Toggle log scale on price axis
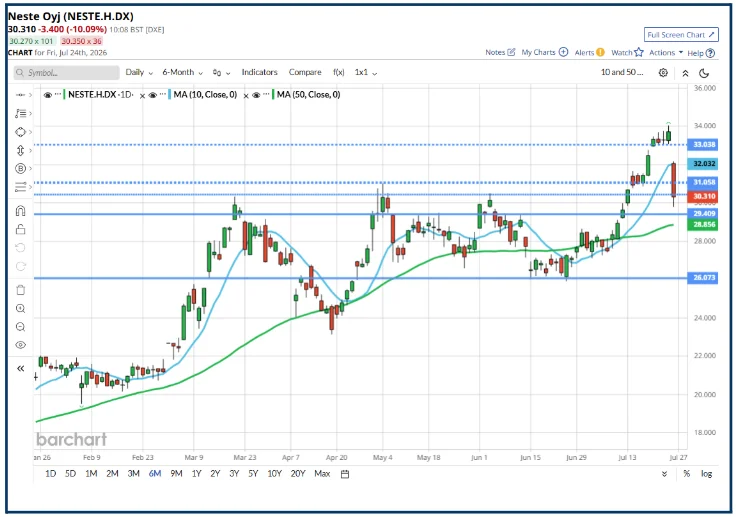Viewport: 736px width, 517px height. point(706,474)
